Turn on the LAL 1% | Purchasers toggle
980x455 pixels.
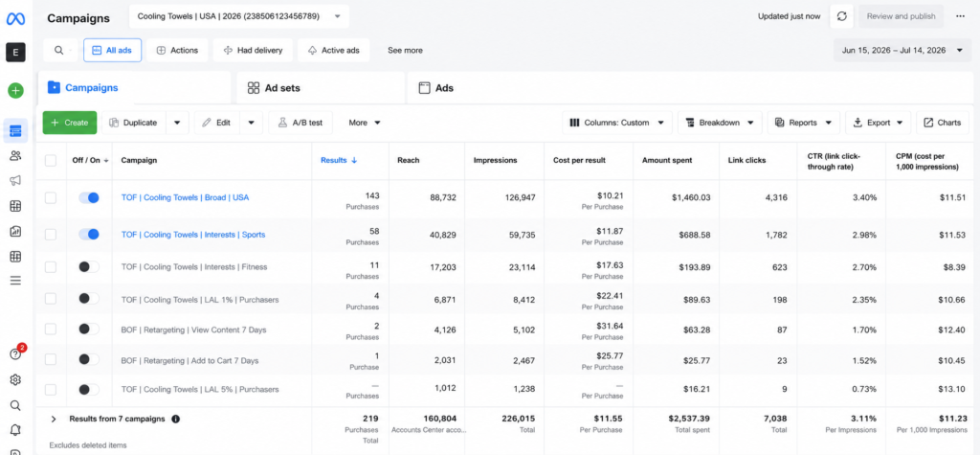(89, 299)
